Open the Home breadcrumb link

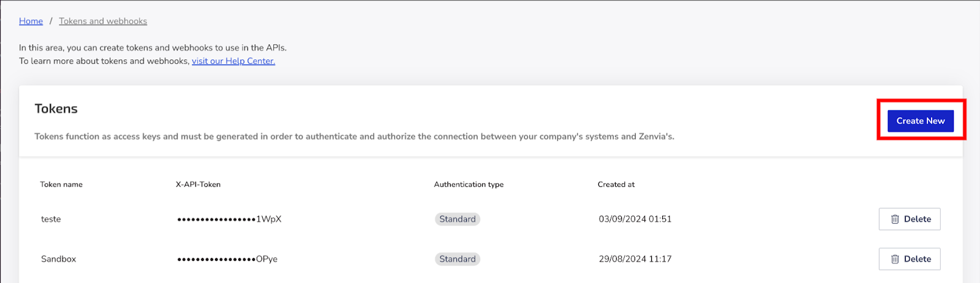coord(31,21)
